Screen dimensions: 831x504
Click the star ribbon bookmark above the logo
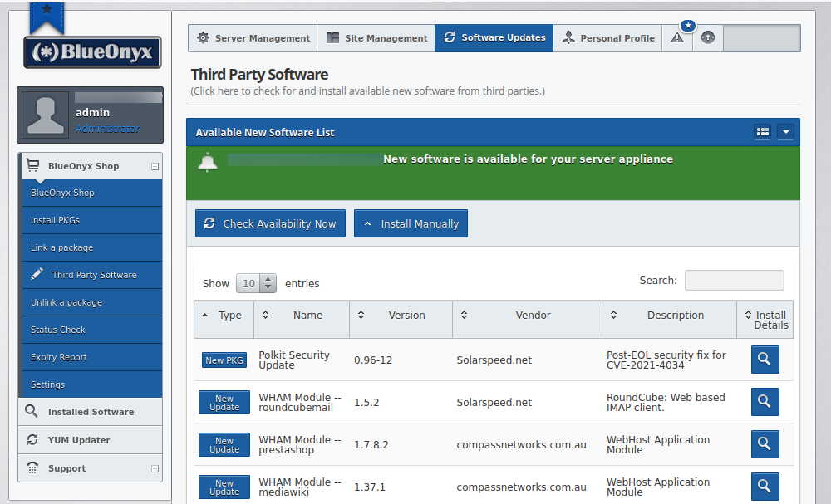coord(47,18)
